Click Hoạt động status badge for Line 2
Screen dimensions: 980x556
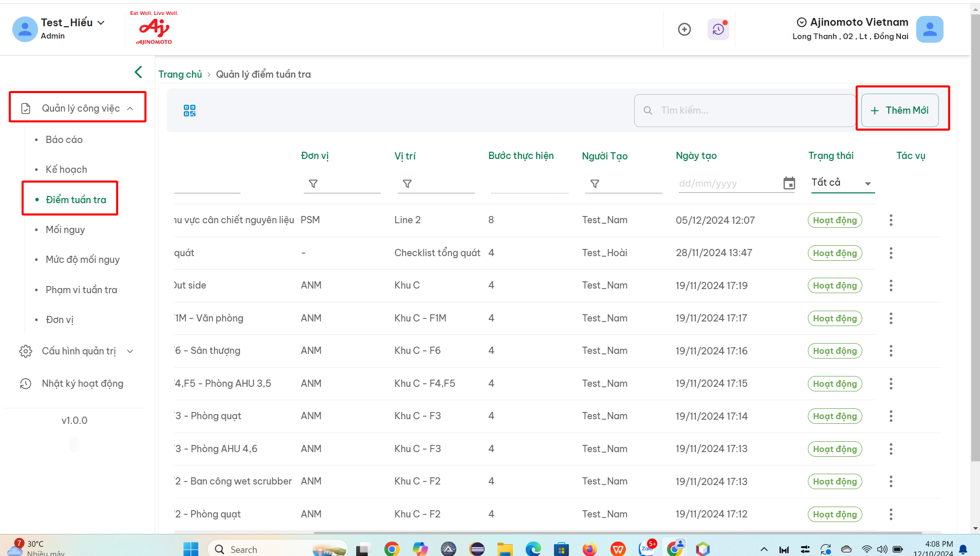point(835,220)
